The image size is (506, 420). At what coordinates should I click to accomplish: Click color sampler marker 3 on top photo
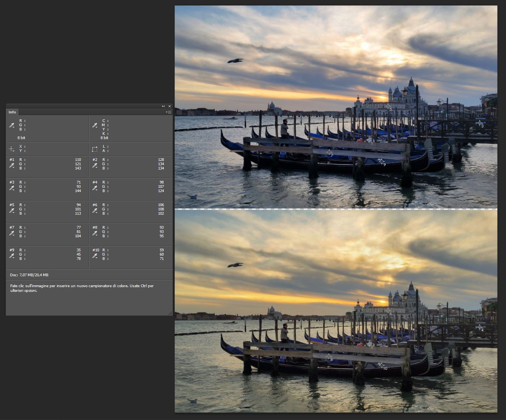tap(479, 123)
